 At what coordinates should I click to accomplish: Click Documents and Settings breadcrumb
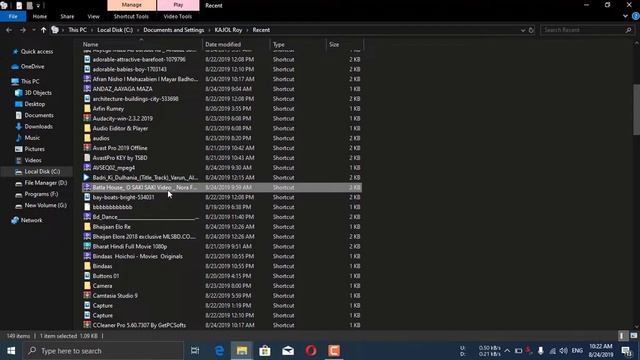[x=173, y=30]
